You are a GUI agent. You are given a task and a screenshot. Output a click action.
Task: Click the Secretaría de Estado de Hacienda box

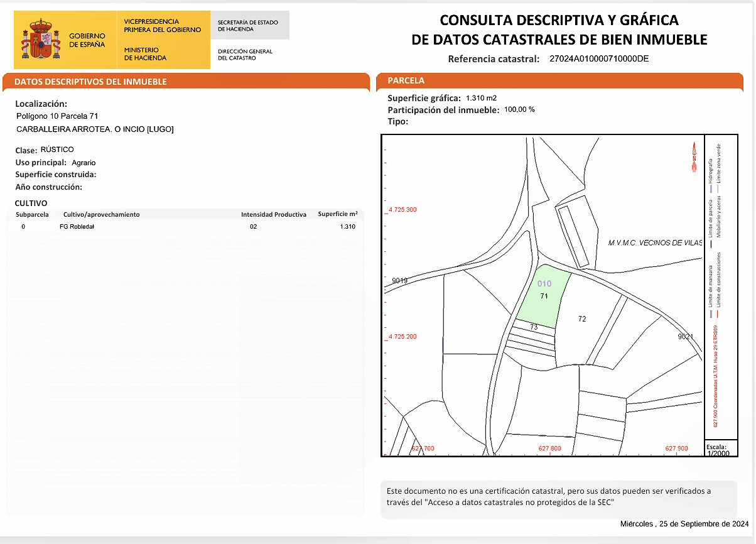[x=249, y=25]
